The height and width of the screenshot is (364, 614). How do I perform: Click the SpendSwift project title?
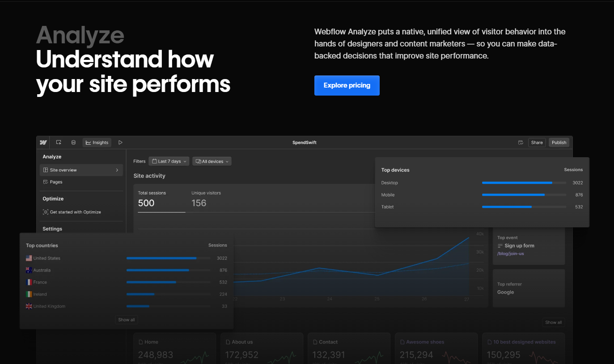point(305,142)
